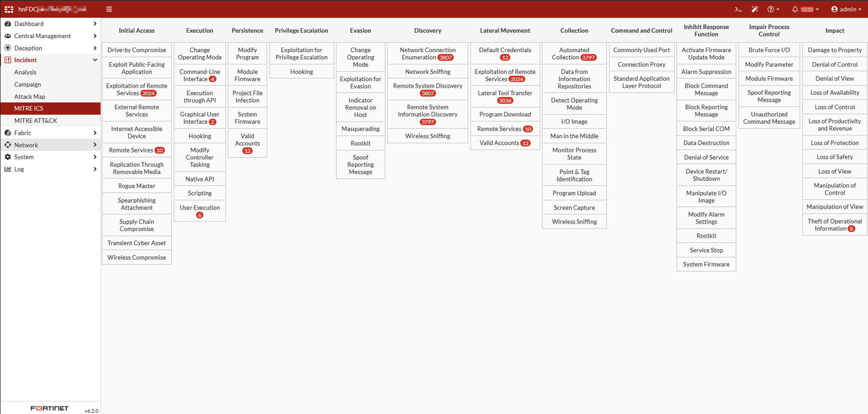The width and height of the screenshot is (868, 414).
Task: Click the admin user avatar icon
Action: click(x=834, y=9)
